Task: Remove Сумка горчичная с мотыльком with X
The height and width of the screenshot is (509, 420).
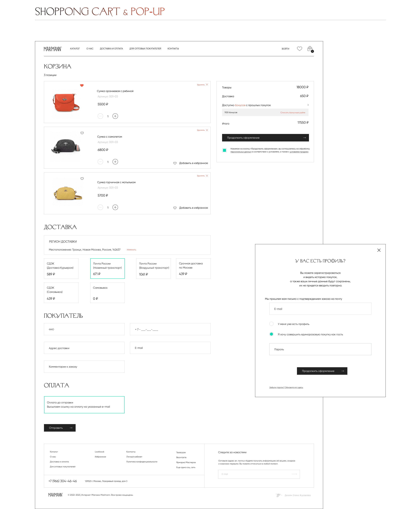Action: (207, 176)
